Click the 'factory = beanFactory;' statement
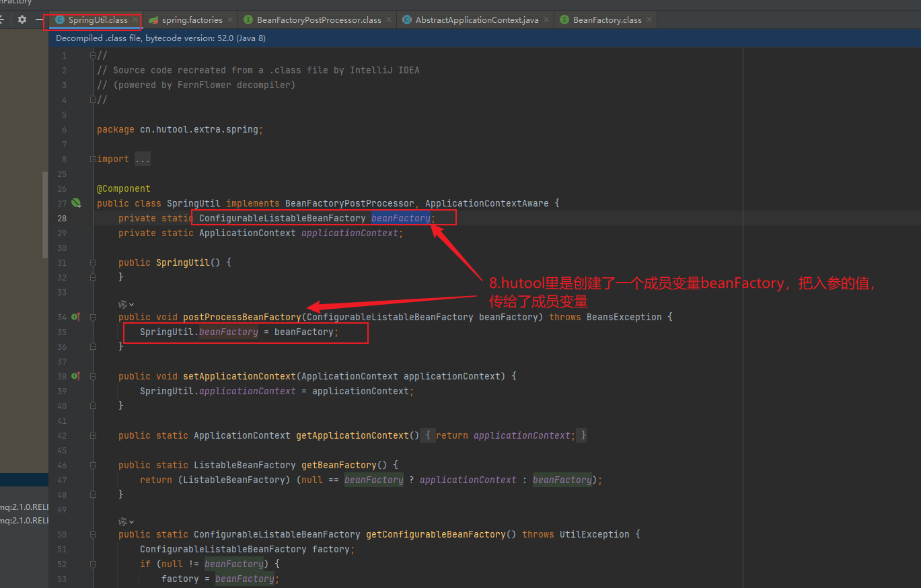The width and height of the screenshot is (921, 588). (x=221, y=579)
